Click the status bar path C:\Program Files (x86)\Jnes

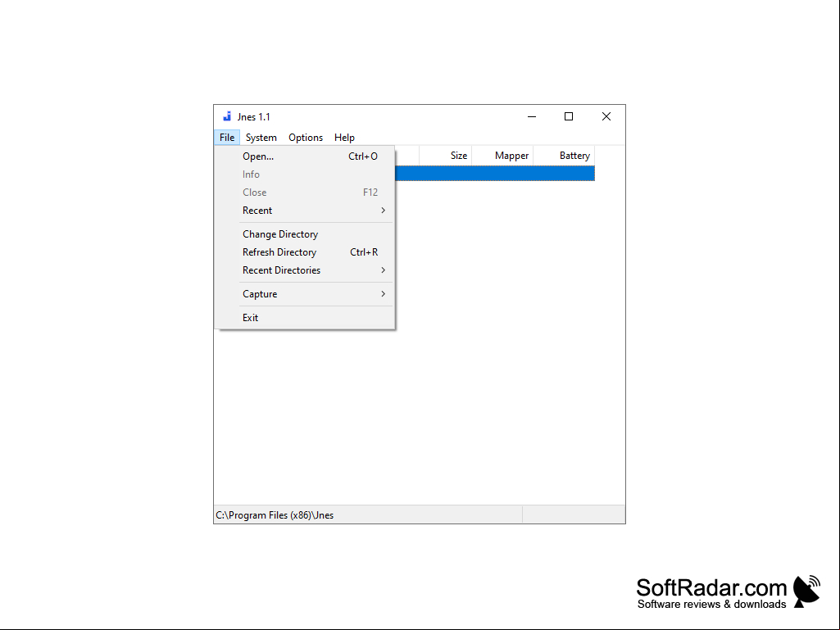[x=275, y=515]
